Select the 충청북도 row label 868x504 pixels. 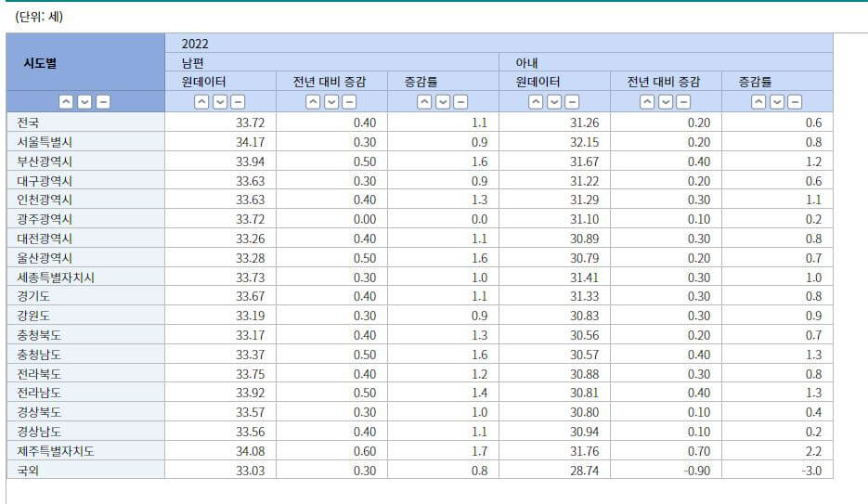click(39, 335)
